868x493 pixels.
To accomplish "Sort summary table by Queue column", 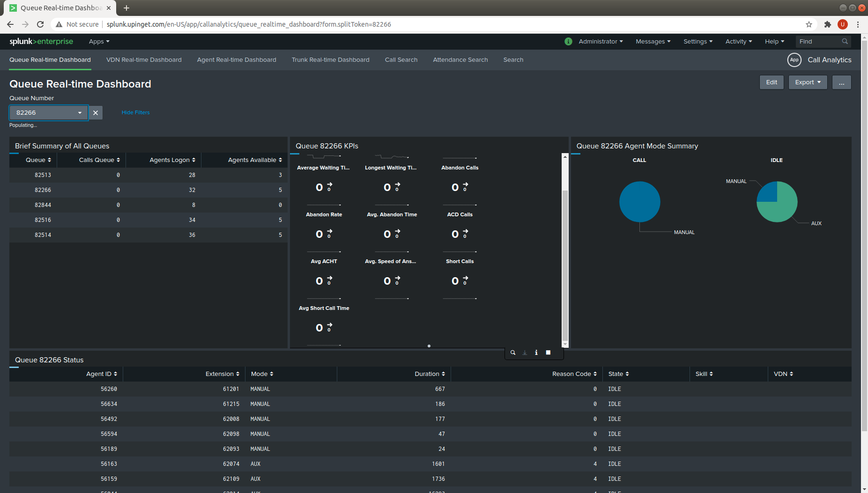I will pos(38,160).
